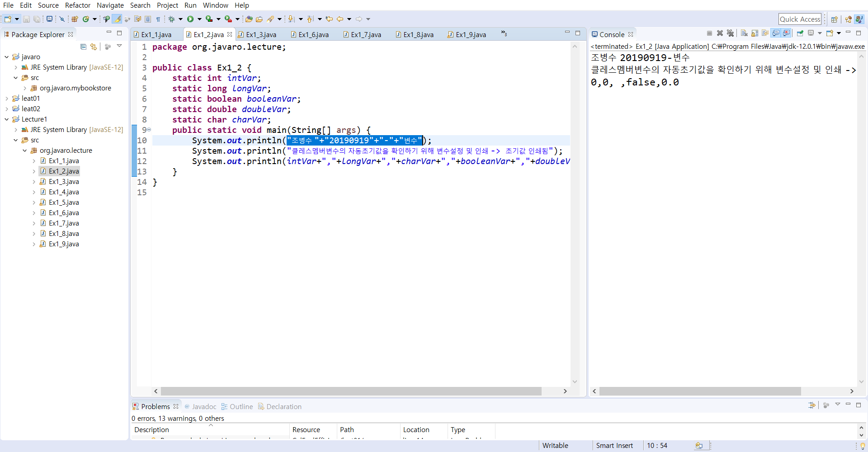
Task: Toggle Block Selection Mode
Action: coord(148,19)
